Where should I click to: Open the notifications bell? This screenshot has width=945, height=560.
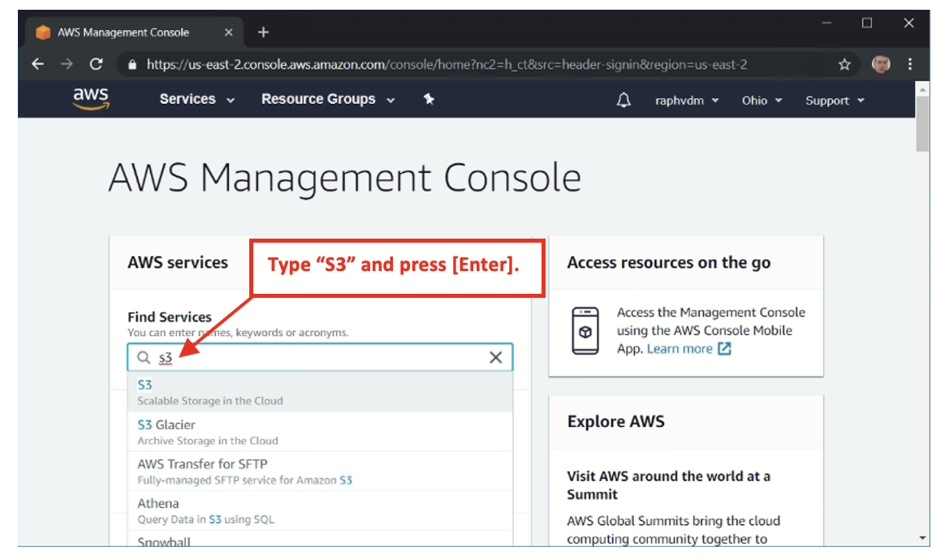click(624, 100)
